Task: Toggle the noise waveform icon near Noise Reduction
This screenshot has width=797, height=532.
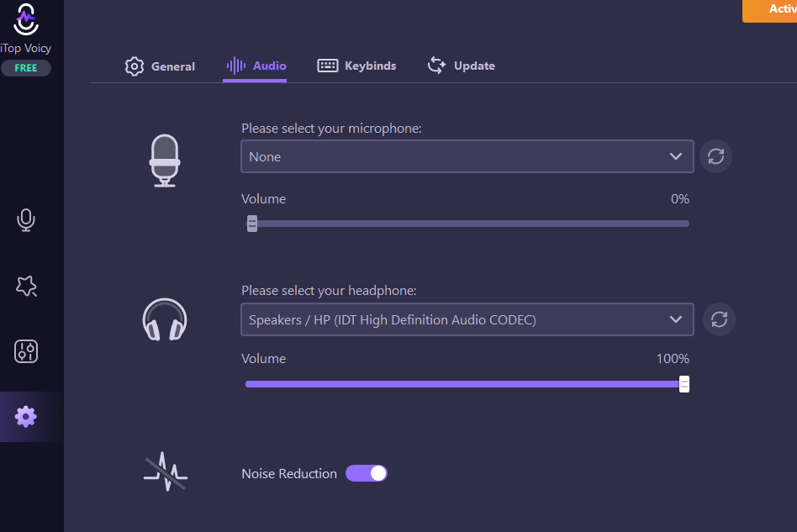Action: [165, 471]
